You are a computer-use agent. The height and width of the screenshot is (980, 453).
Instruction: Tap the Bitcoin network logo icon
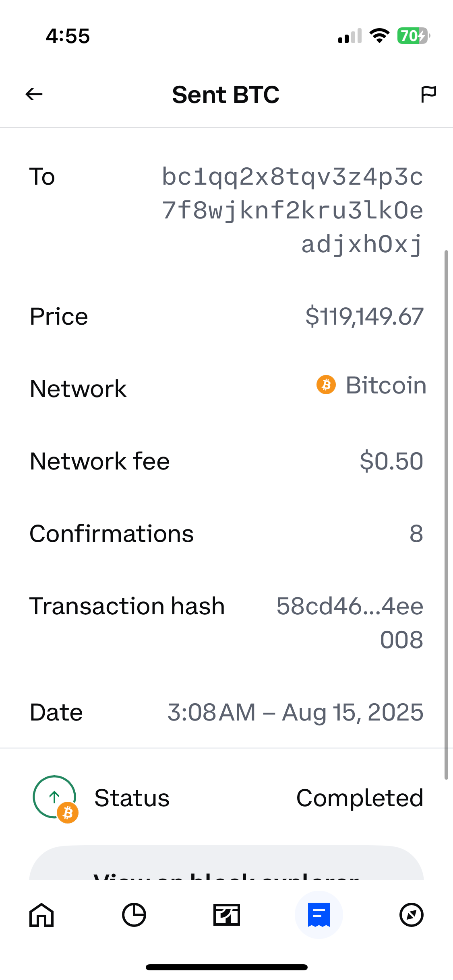pyautogui.click(x=326, y=385)
